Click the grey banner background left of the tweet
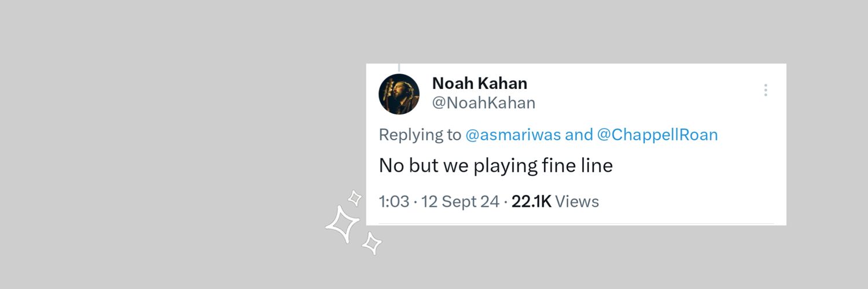The image size is (868, 289). (174, 144)
